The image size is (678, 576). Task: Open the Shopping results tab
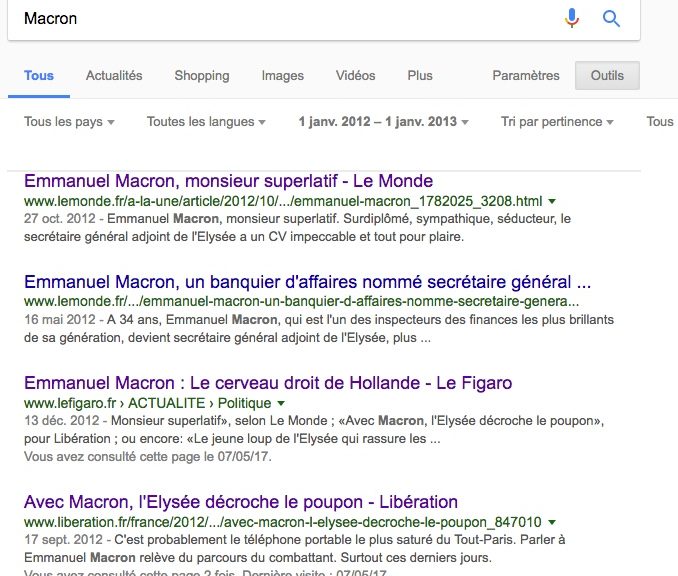[x=202, y=76]
